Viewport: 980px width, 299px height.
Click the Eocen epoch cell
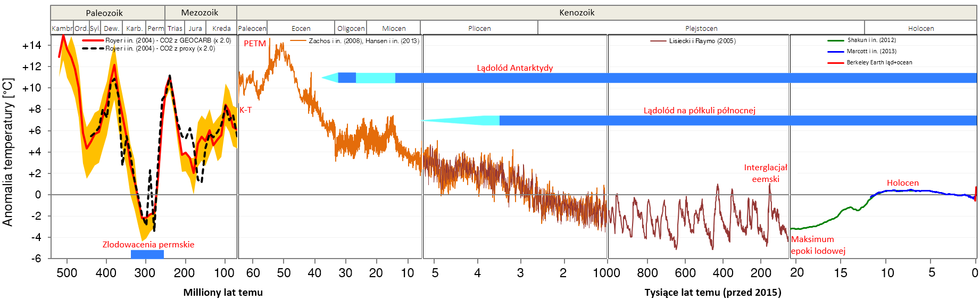[301, 28]
